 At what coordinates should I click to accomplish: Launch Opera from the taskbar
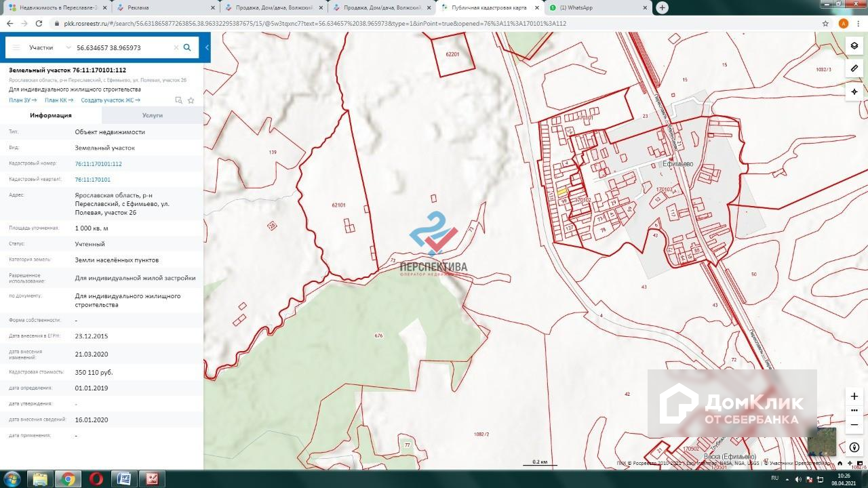(x=96, y=479)
